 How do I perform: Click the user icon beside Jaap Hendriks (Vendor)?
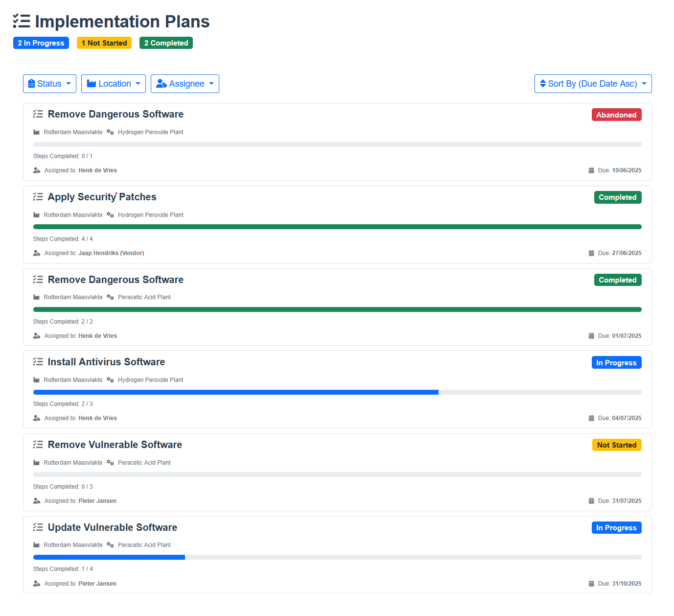click(x=37, y=253)
